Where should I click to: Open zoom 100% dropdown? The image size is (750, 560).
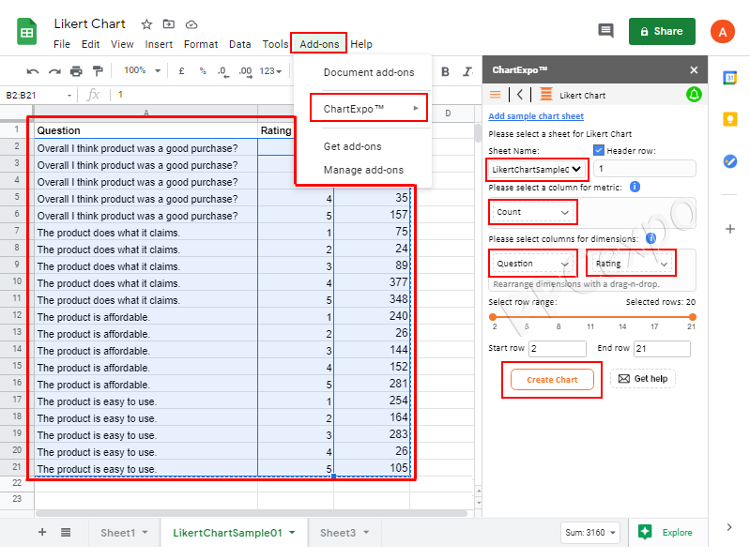pos(142,70)
